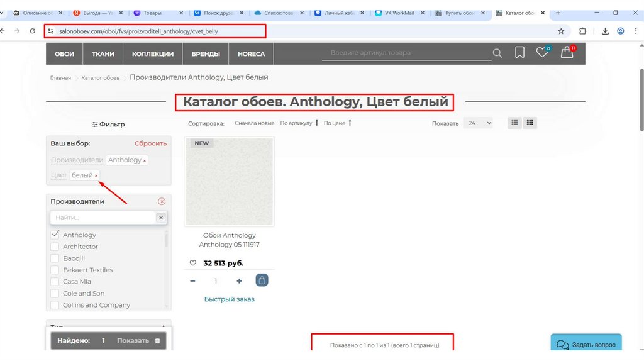This screenshot has width=644, height=361.
Task: Go to Каталог обоев breadcrumb link
Action: tap(100, 77)
